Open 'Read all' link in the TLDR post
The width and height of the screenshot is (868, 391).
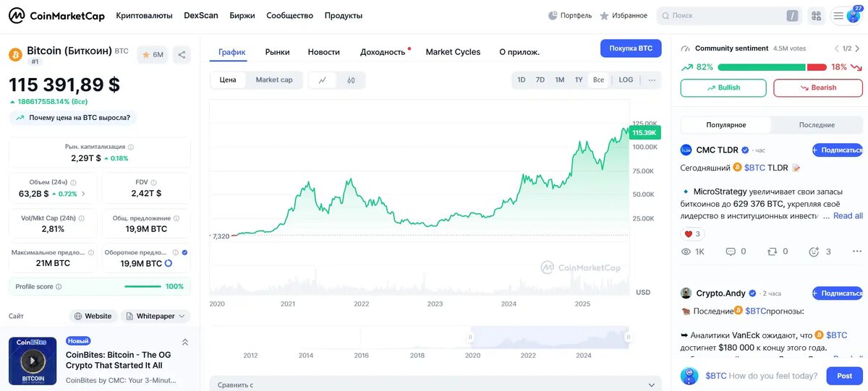(848, 216)
